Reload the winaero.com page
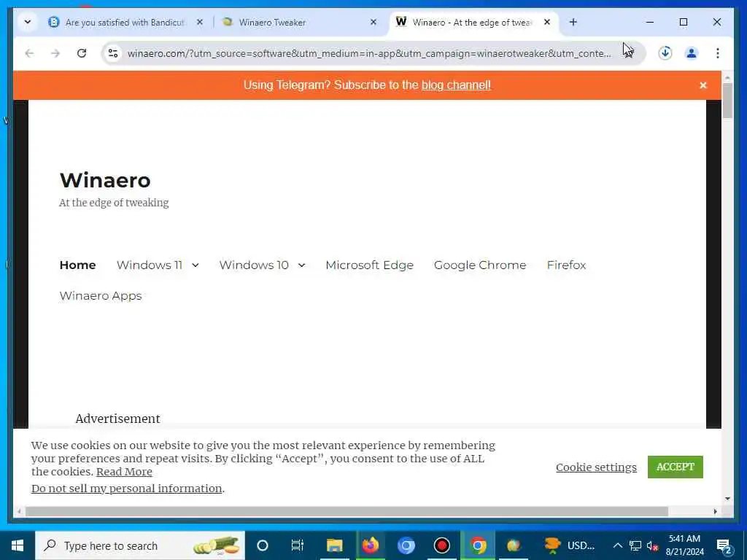 click(82, 53)
